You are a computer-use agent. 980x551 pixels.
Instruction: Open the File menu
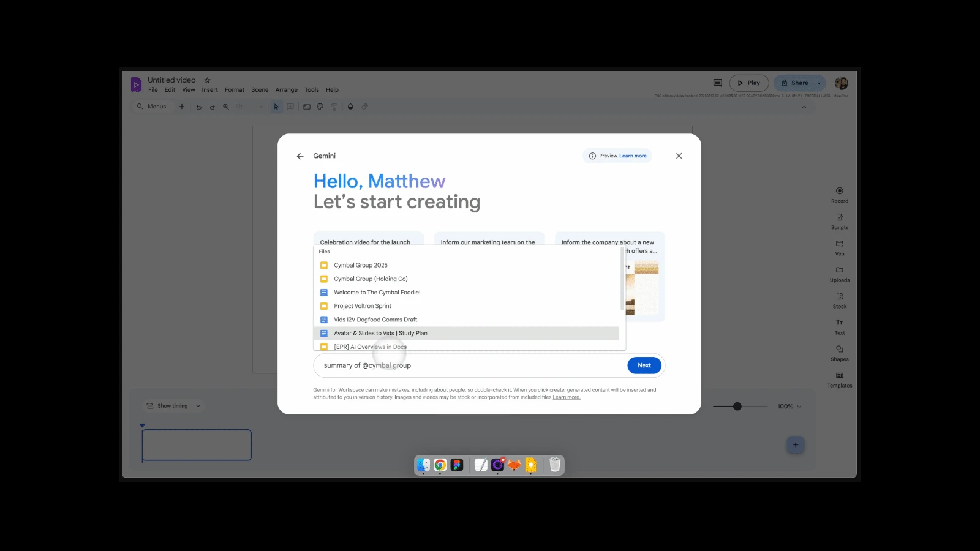[x=153, y=90]
